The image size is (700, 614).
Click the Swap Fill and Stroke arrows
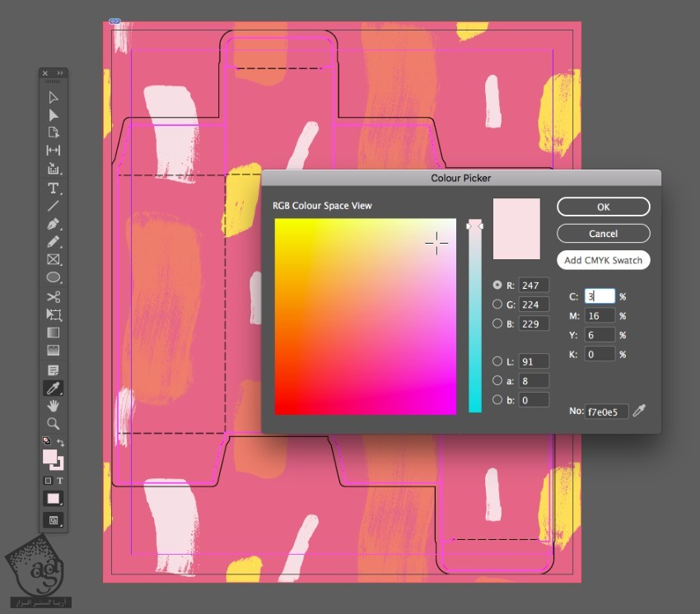point(61,442)
